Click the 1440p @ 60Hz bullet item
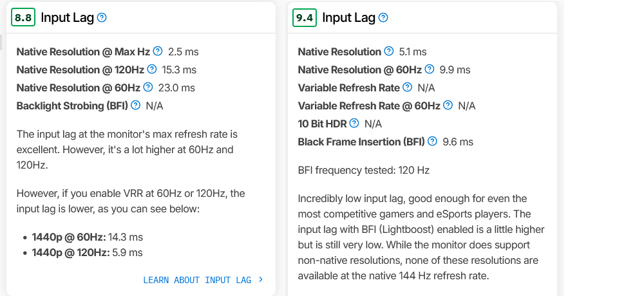Viewport: 644px width, 296px height. 87,237
